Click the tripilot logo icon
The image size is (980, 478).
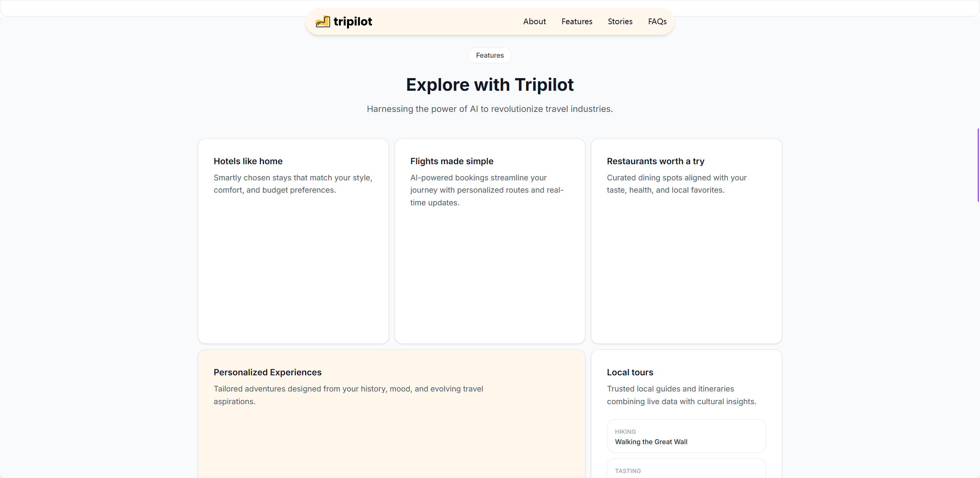(322, 22)
